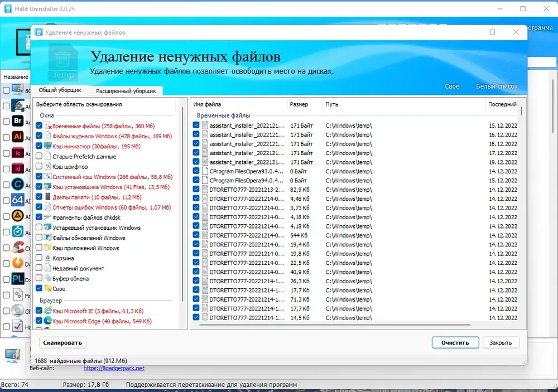Uncheck Кэш Microsoft Edge checkbox
The image size is (558, 392).
(39, 321)
